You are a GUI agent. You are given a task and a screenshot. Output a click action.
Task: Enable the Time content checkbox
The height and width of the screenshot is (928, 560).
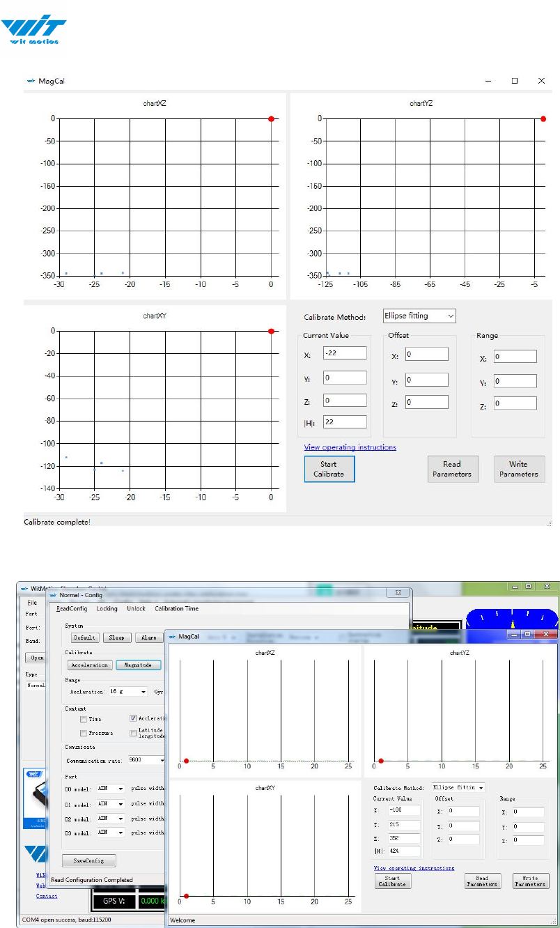pyautogui.click(x=84, y=718)
